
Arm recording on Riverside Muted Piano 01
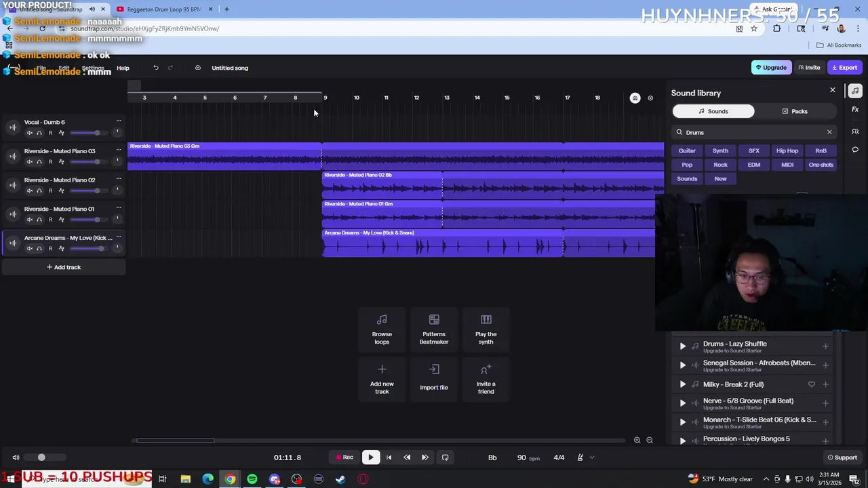tap(50, 220)
